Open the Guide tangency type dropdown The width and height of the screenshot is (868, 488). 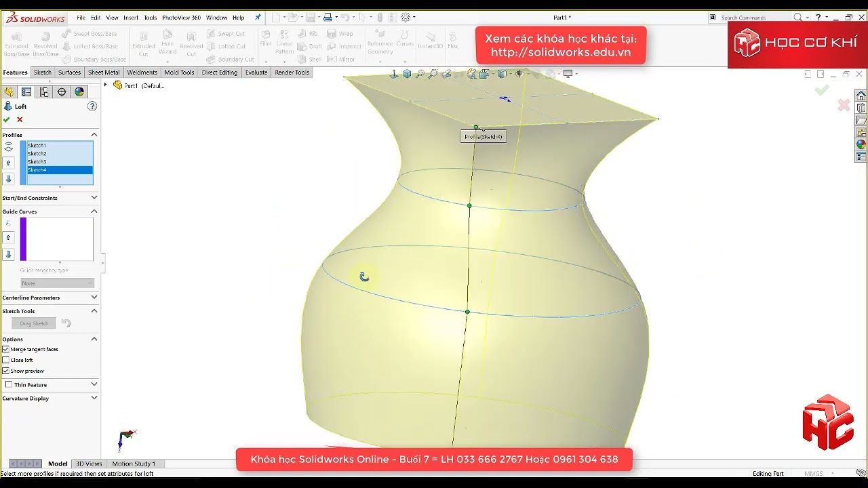click(x=57, y=283)
